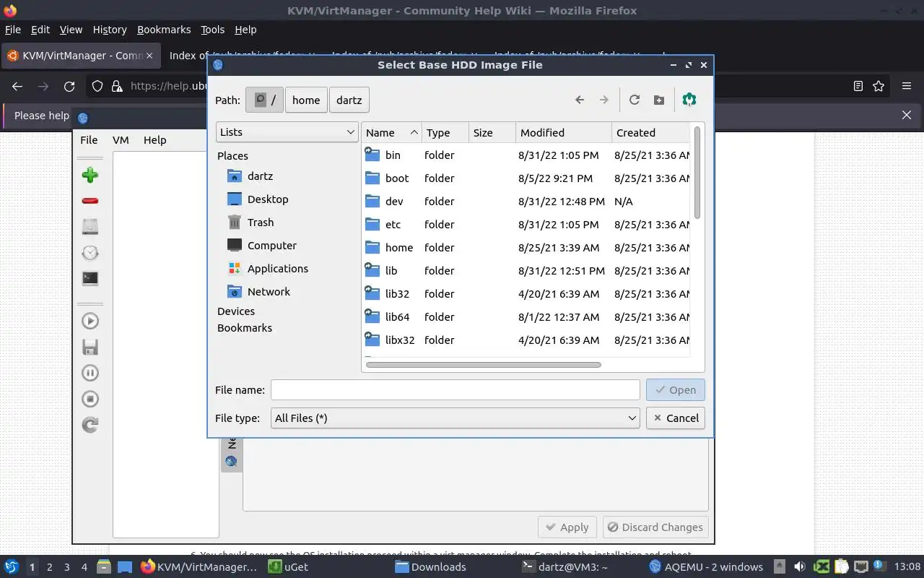This screenshot has height=578, width=924.
Task: Click the red minus delete VM icon
Action: click(90, 201)
